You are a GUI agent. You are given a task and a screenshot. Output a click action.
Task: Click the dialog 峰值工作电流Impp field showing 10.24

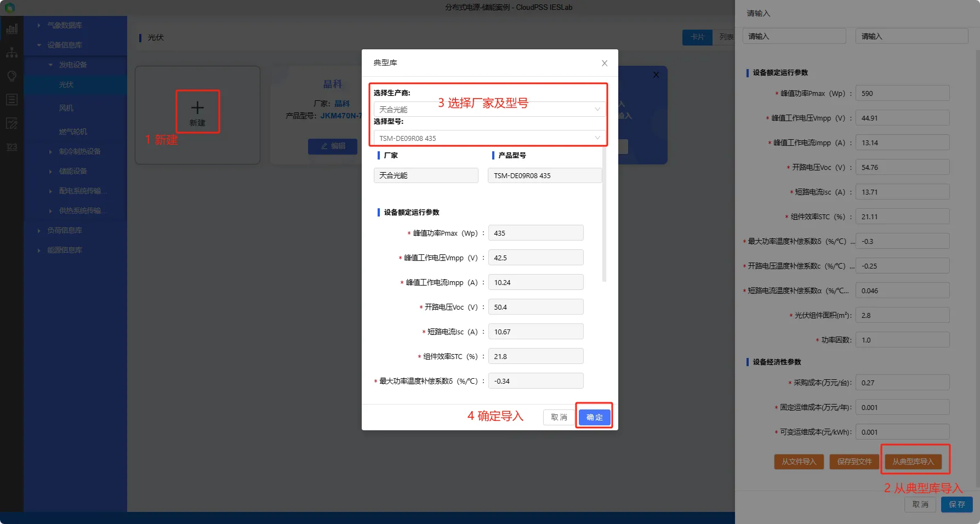(536, 282)
